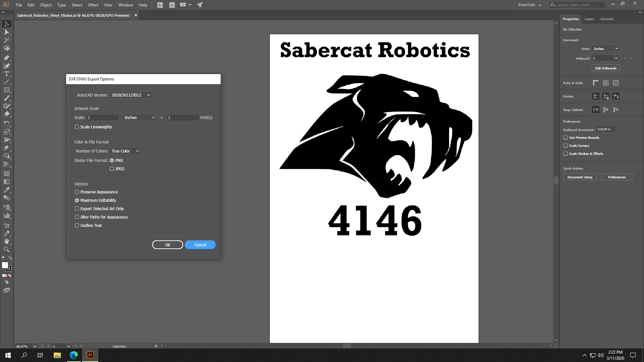
Task: Open the Effect menu
Action: pos(93,5)
